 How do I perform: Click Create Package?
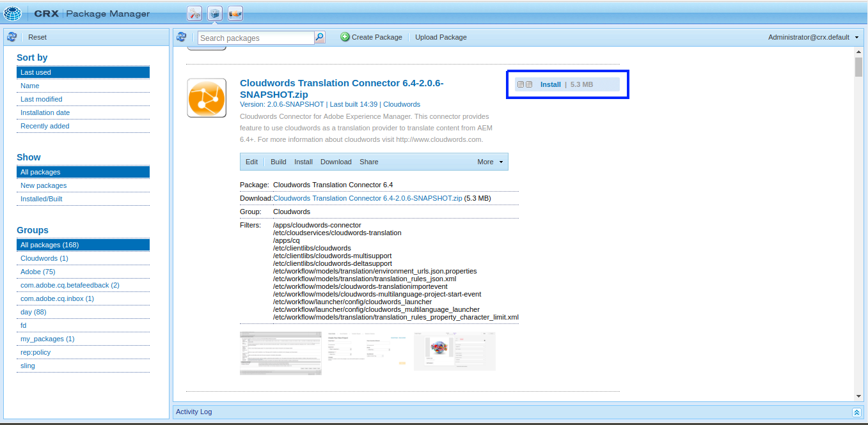pyautogui.click(x=371, y=37)
